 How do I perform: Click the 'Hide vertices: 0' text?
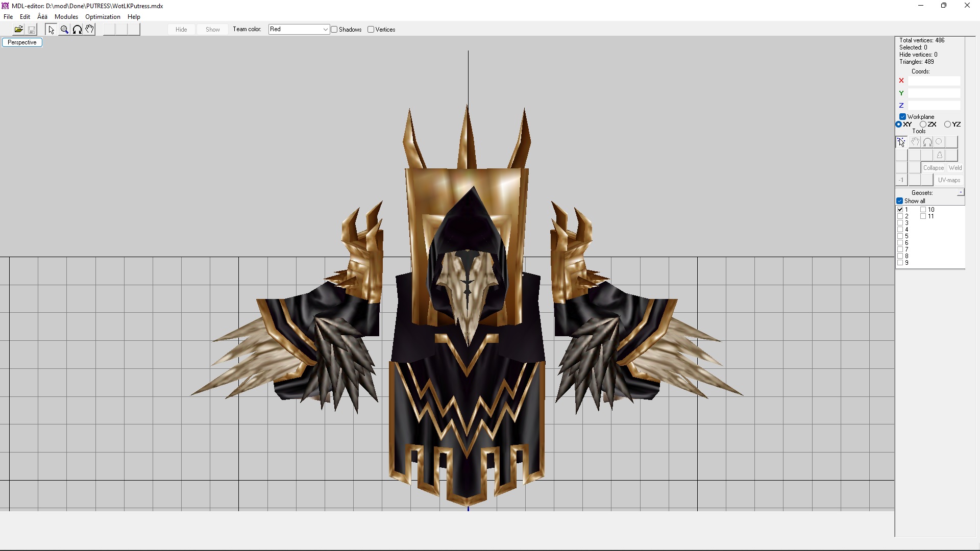point(918,55)
